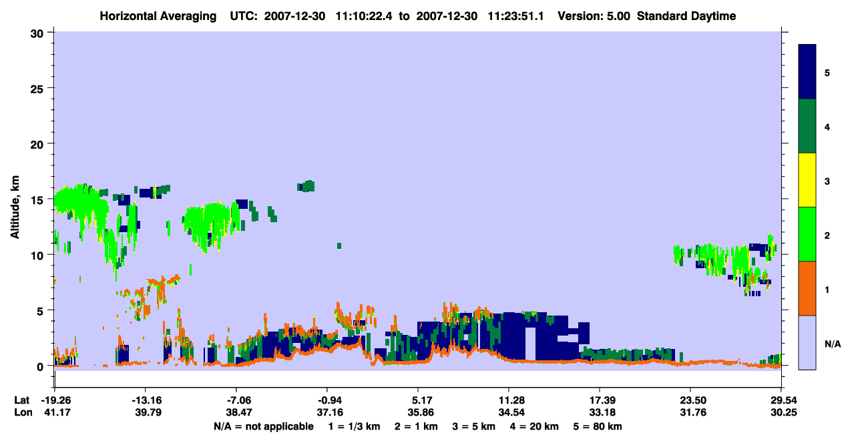This screenshot has width=868, height=445.
Task: Click latitude value -7.06
Action: 238,400
